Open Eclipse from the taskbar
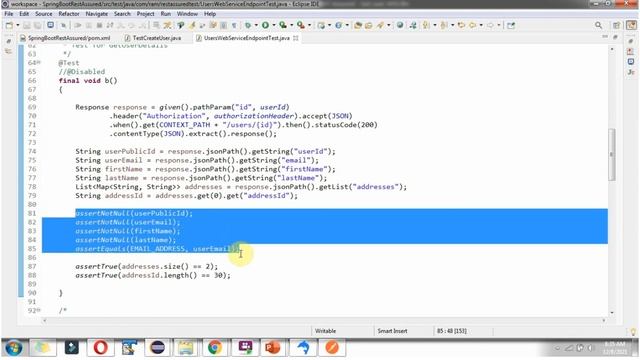The image size is (640, 360). point(157,348)
